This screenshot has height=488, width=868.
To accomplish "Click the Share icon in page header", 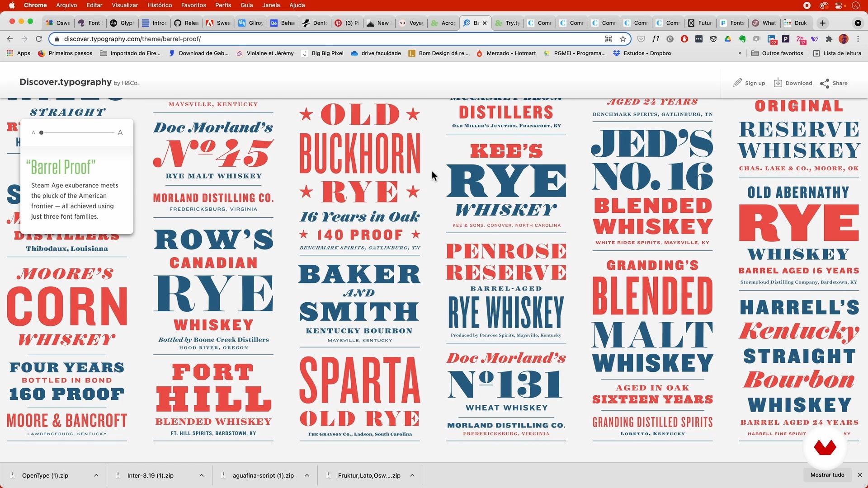I will click(x=825, y=83).
